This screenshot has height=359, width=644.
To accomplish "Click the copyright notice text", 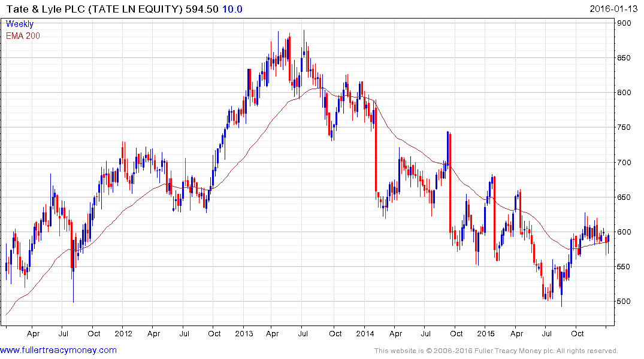I will click(496, 351).
